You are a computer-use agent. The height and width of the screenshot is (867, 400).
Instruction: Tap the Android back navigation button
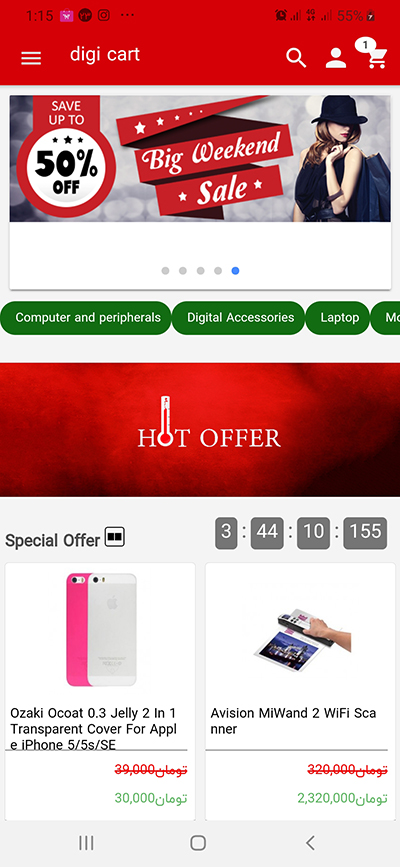(310, 843)
